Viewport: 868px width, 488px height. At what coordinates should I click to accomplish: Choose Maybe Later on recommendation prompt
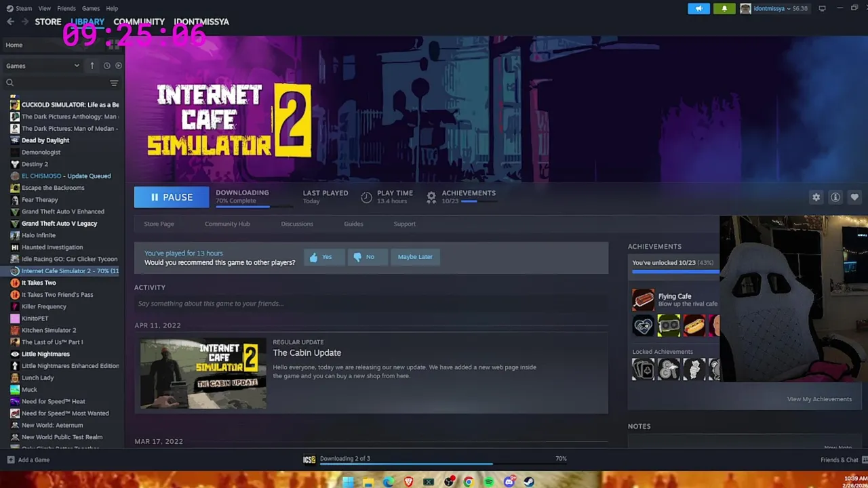click(415, 257)
